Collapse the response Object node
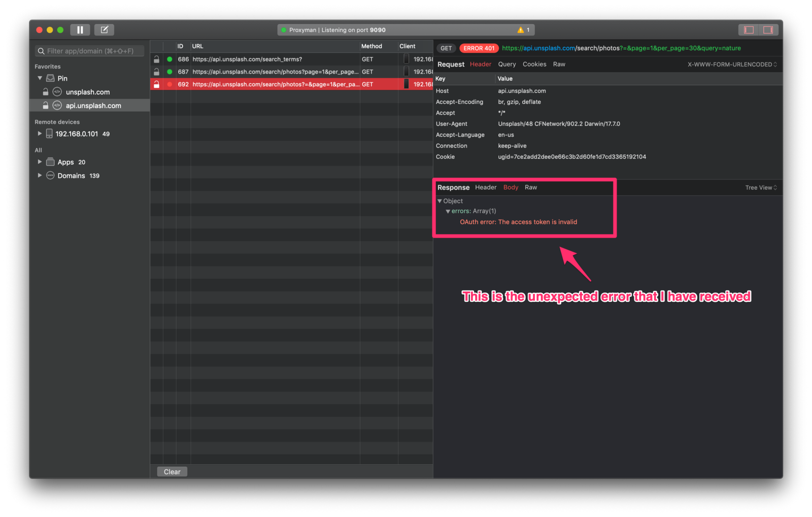 pos(439,201)
